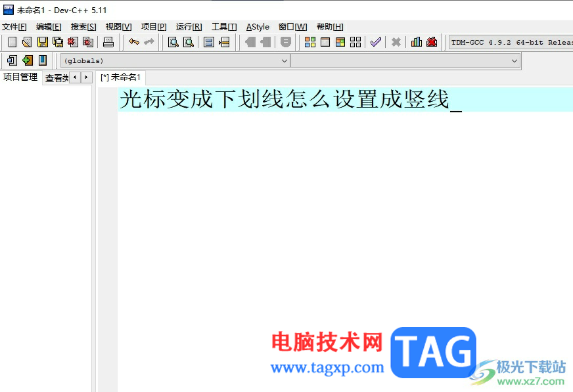Save the file with floppy icon
The image size is (573, 392).
coord(43,42)
